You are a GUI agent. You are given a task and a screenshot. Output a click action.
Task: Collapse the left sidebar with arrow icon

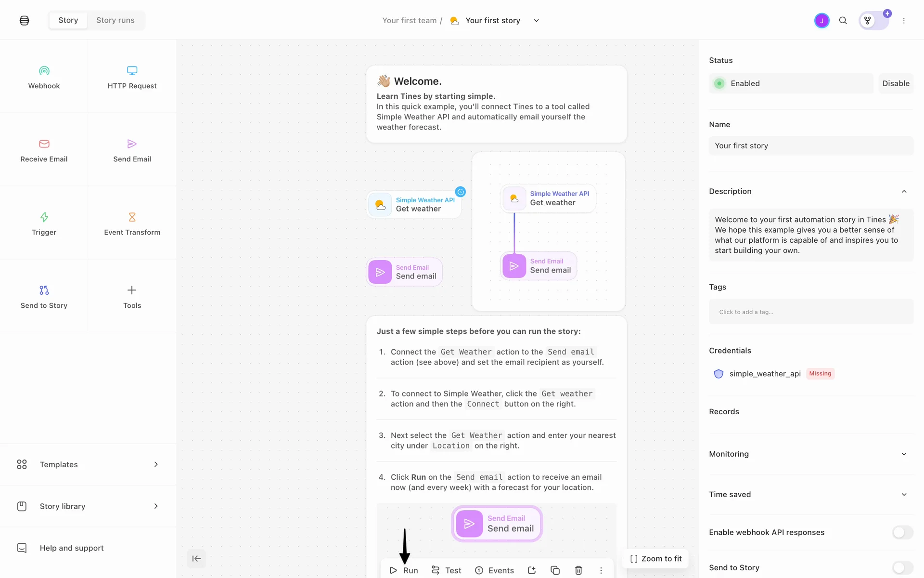196,559
